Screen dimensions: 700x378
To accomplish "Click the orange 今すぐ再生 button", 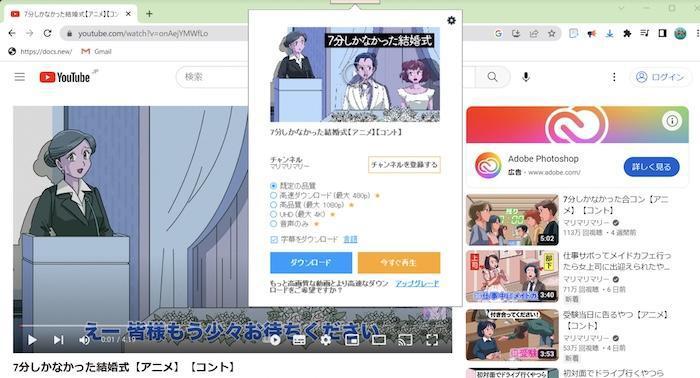I will (399, 262).
